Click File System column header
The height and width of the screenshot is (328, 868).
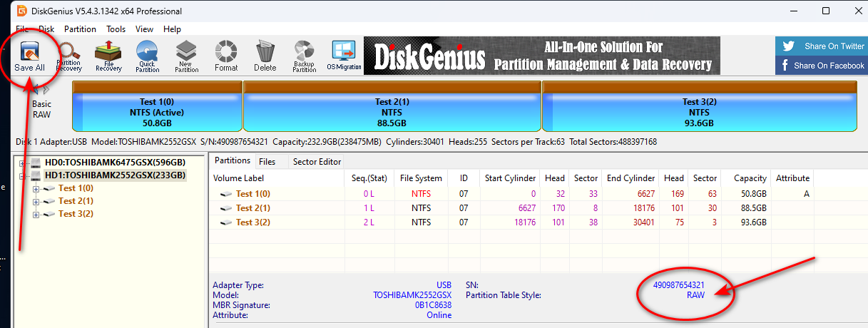point(421,178)
